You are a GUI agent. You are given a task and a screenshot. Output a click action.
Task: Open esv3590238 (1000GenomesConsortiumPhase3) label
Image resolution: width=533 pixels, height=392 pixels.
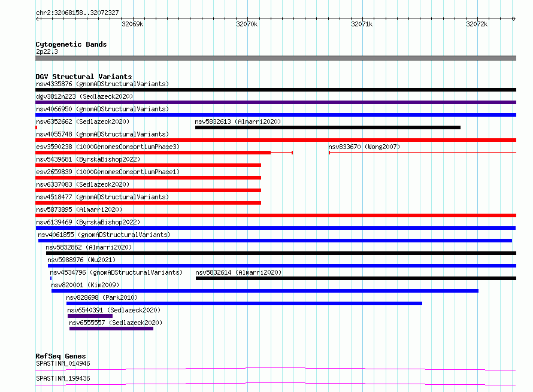coord(108,147)
